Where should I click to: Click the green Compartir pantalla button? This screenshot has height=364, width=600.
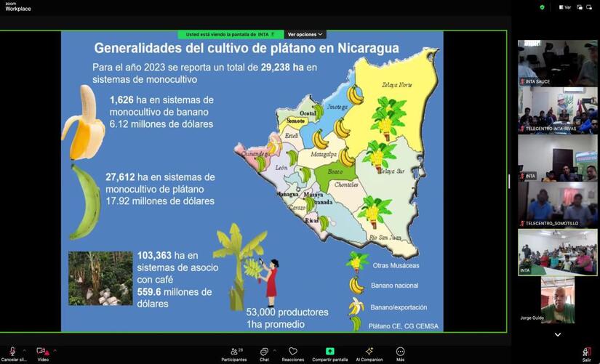pos(329,352)
